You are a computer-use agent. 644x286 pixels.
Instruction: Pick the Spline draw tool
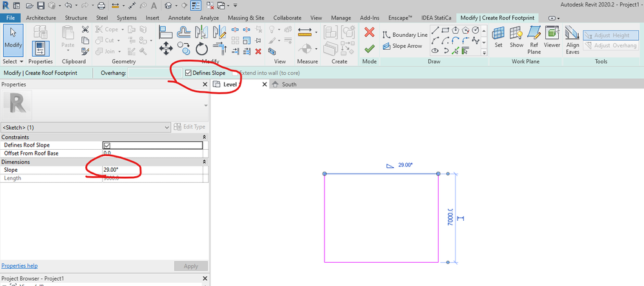click(x=476, y=40)
